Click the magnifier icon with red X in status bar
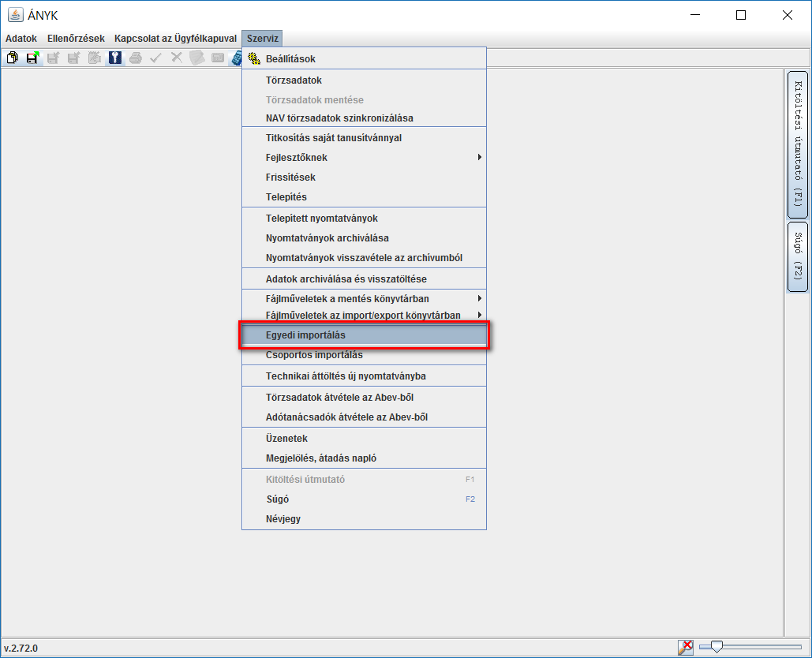Image resolution: width=812 pixels, height=658 pixels. (x=685, y=647)
